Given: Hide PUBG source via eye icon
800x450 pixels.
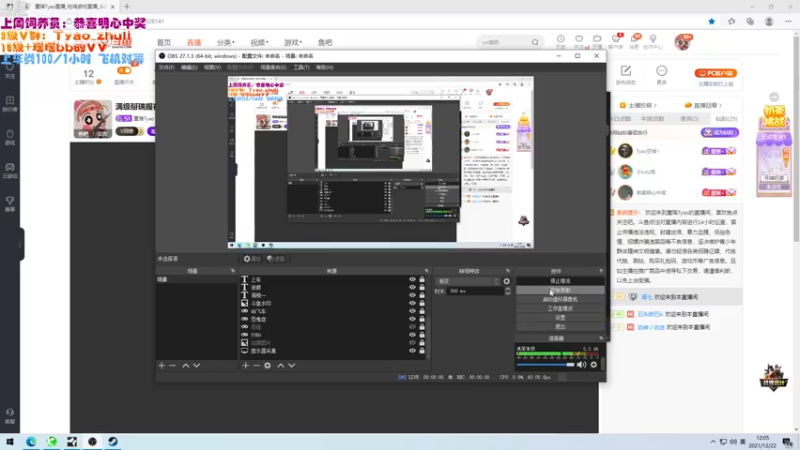Looking at the screenshot, I should (412, 335).
